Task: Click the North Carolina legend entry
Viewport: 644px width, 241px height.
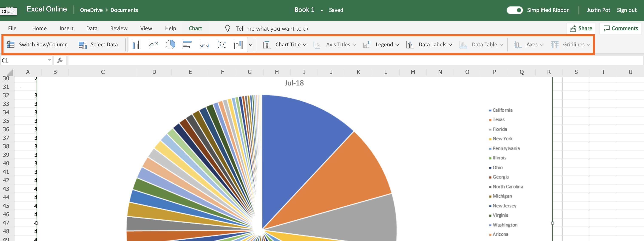Action: point(506,187)
